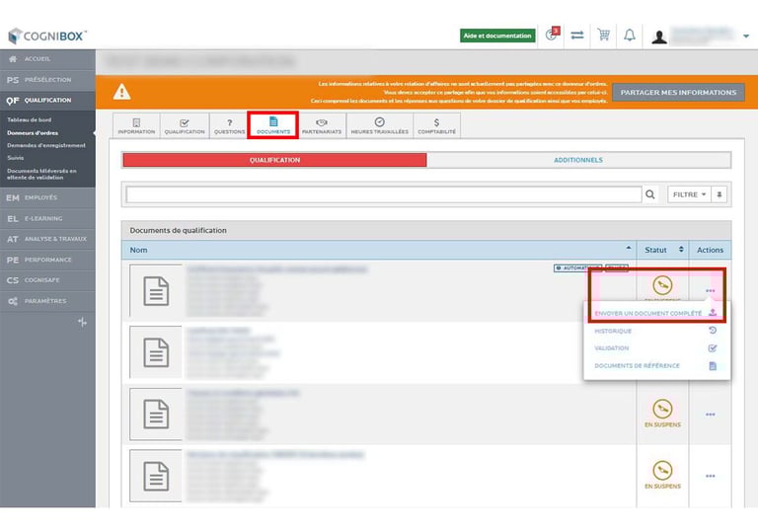Sort by the Nom column header

tap(379, 250)
